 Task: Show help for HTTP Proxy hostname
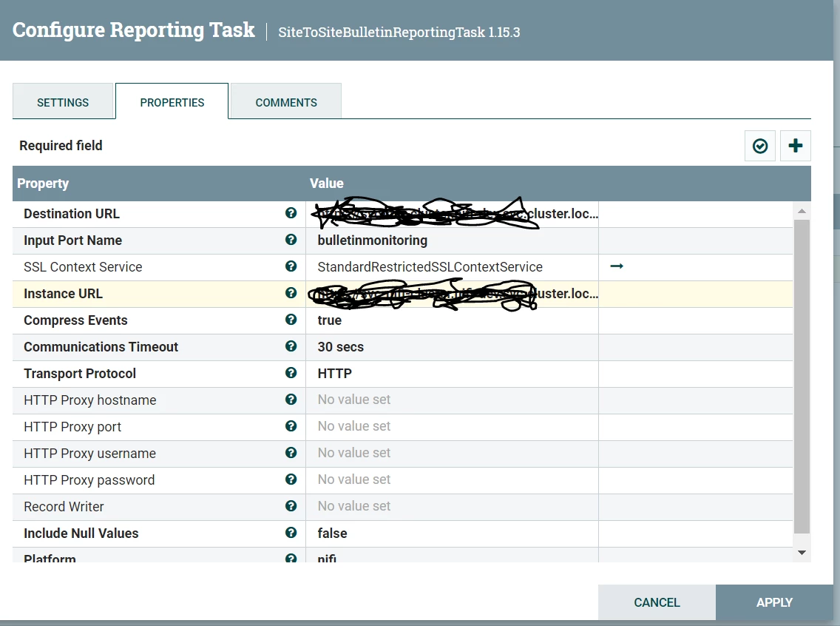pos(291,400)
